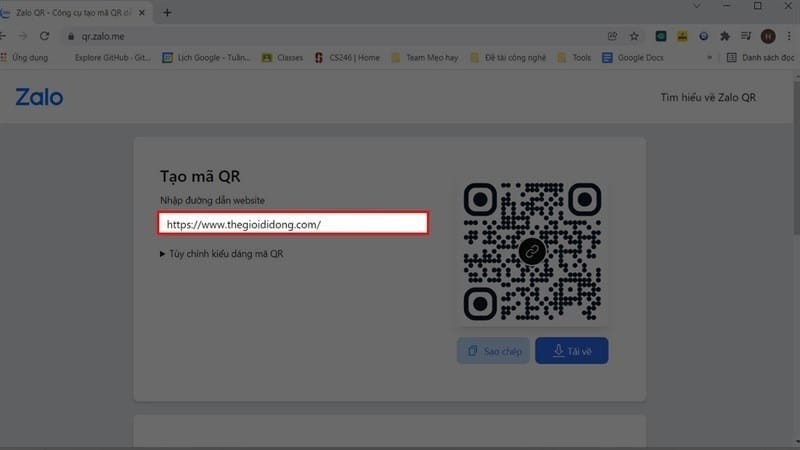The height and width of the screenshot is (450, 800).
Task: Click the green extension icon
Action: (661, 36)
